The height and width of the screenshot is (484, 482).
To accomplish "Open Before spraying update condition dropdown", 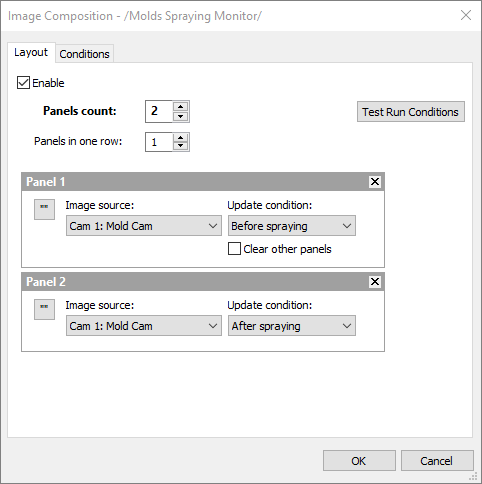I will point(292,226).
